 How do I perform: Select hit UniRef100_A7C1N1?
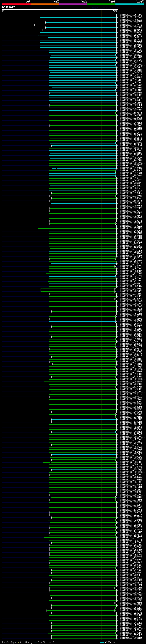coord(131,70)
